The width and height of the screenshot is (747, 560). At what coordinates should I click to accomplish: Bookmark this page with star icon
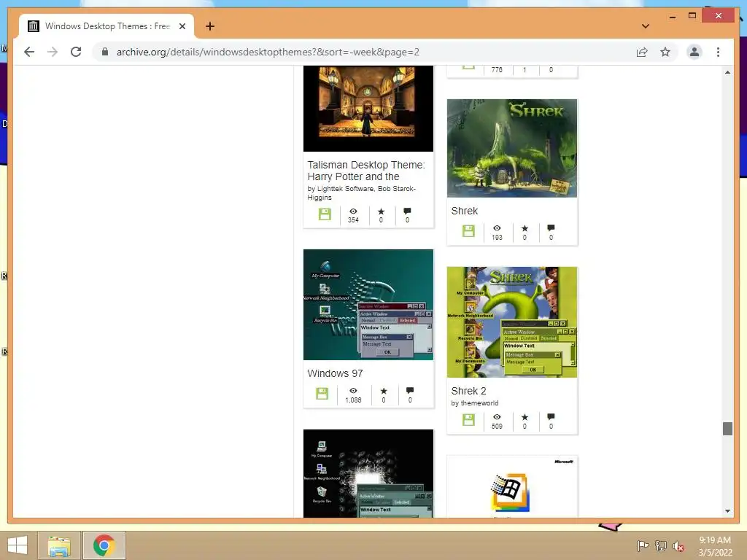[665, 52]
